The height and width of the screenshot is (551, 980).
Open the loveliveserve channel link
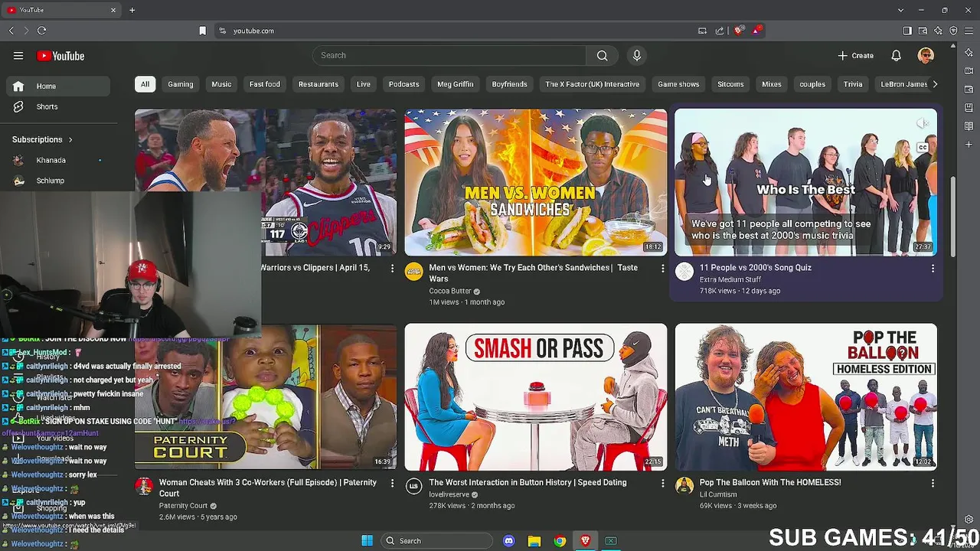449,495
